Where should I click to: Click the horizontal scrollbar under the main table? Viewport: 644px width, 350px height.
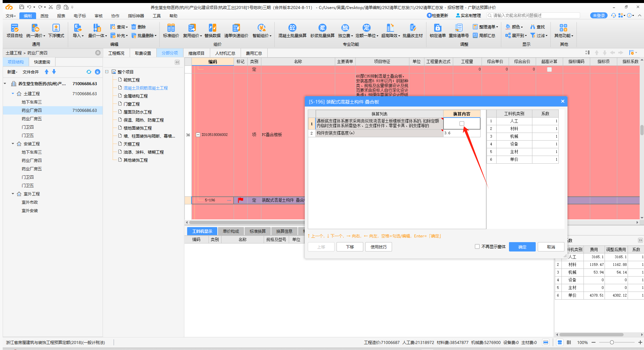(x=247, y=222)
